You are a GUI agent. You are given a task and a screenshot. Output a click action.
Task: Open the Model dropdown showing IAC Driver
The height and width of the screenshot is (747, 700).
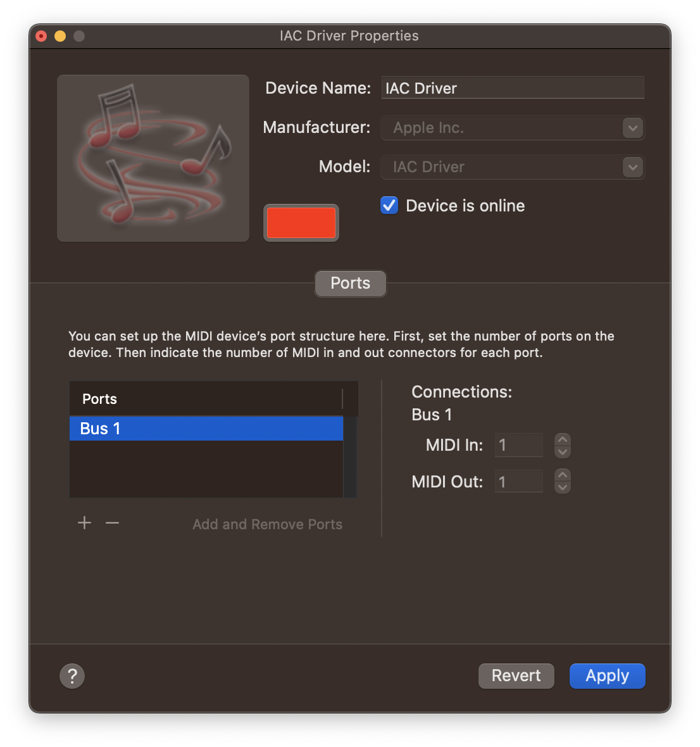[632, 167]
